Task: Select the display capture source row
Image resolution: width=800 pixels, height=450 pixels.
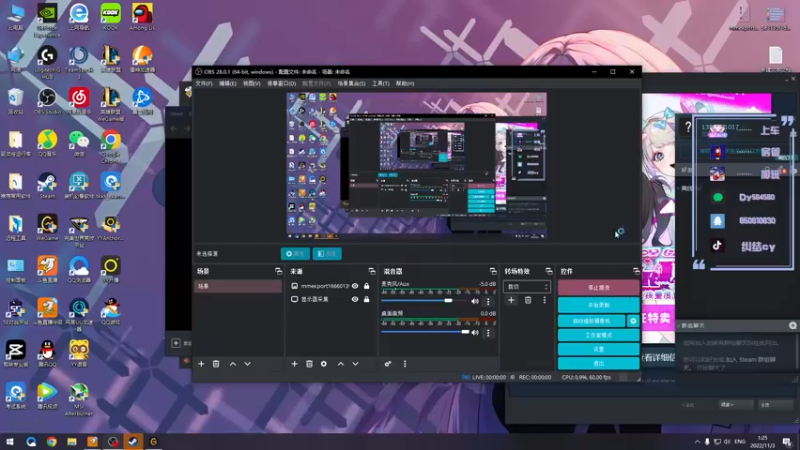Action: click(329, 299)
